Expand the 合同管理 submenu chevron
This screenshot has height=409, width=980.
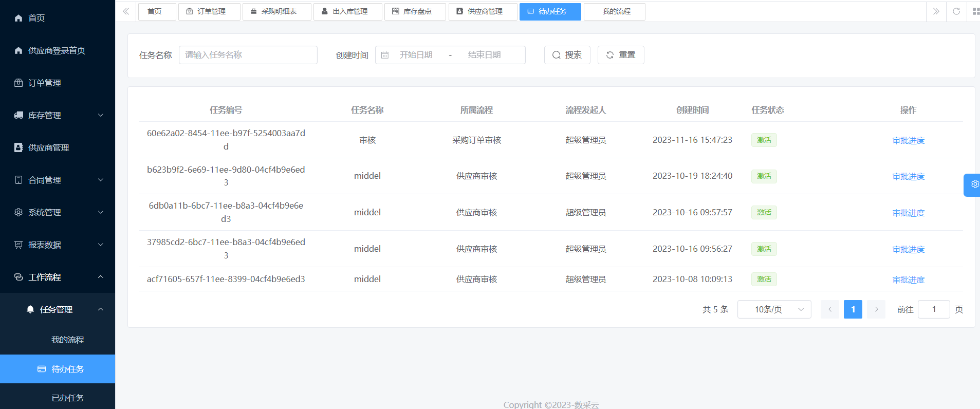(101, 180)
